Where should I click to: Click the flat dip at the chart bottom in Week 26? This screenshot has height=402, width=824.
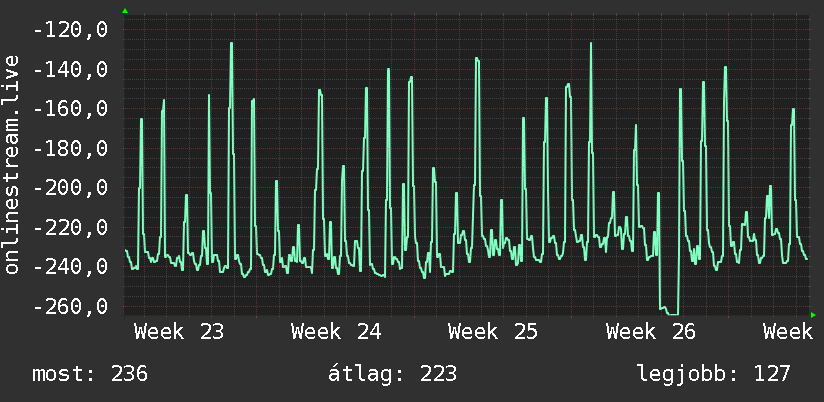click(669, 311)
